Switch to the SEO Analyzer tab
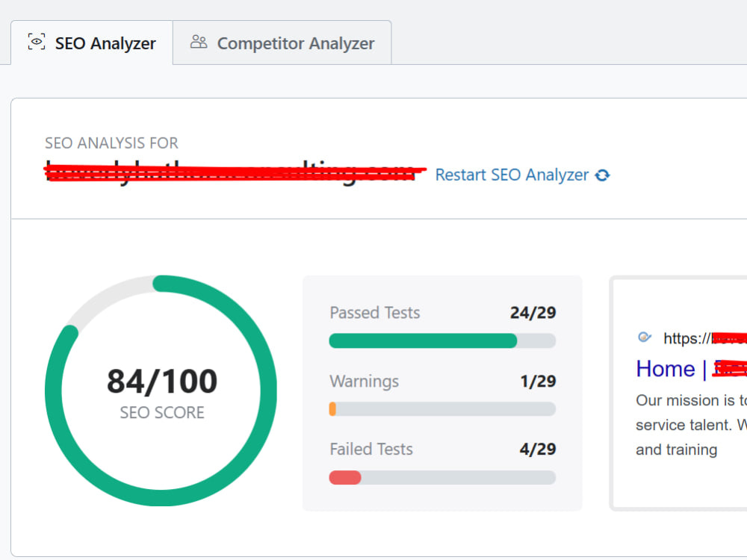 point(91,43)
